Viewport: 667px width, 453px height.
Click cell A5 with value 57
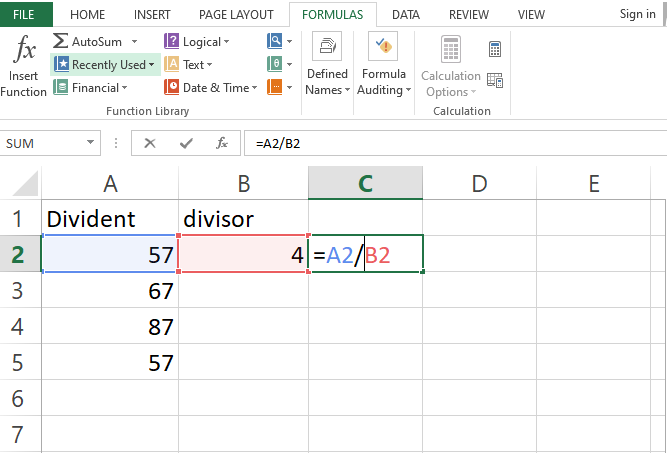110,362
